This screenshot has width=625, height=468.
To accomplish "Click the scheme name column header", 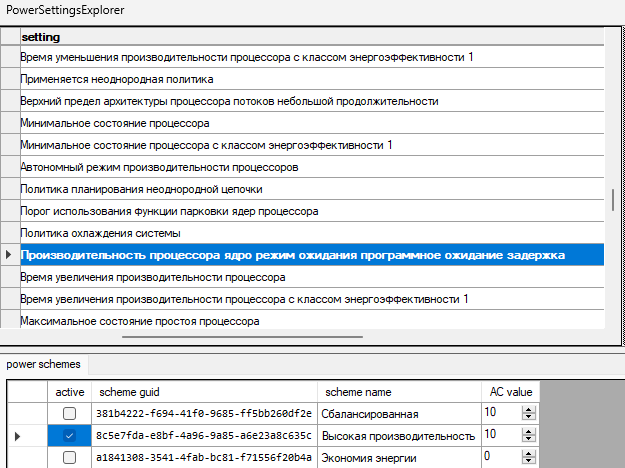I will (399, 392).
